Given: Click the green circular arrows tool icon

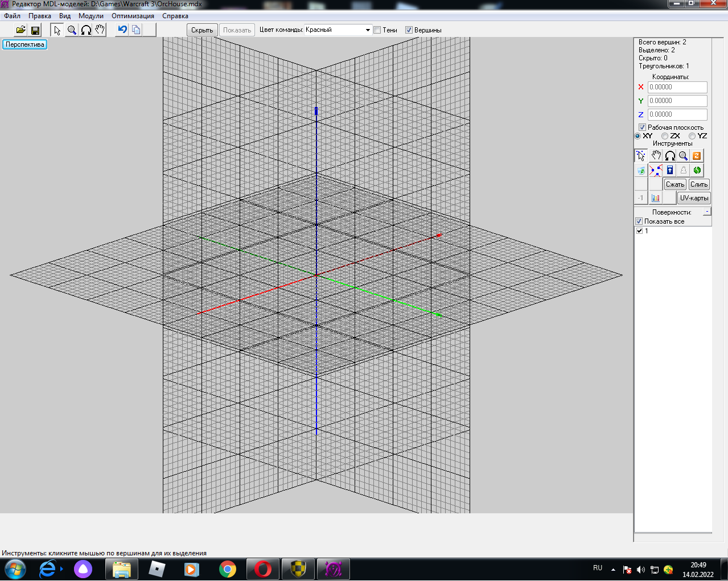Looking at the screenshot, I should (697, 170).
